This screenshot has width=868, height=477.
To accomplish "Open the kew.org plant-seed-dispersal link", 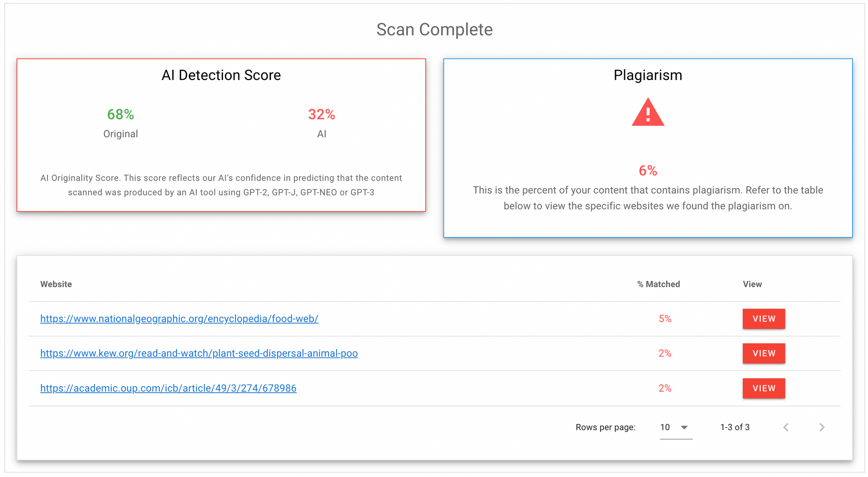I will tap(199, 354).
